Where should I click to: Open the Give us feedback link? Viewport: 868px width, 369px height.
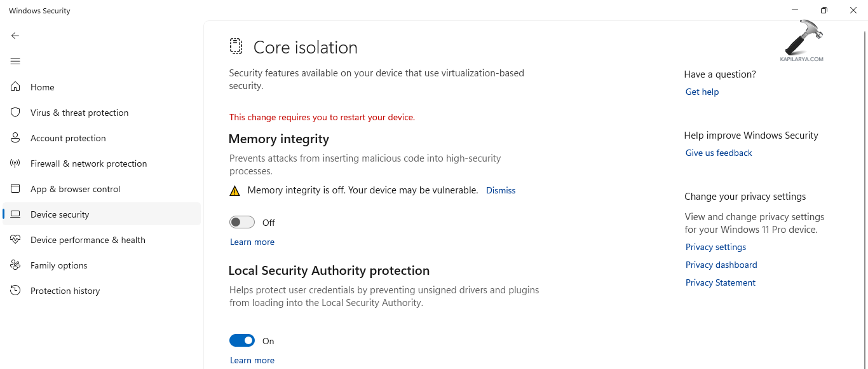pyautogui.click(x=719, y=153)
